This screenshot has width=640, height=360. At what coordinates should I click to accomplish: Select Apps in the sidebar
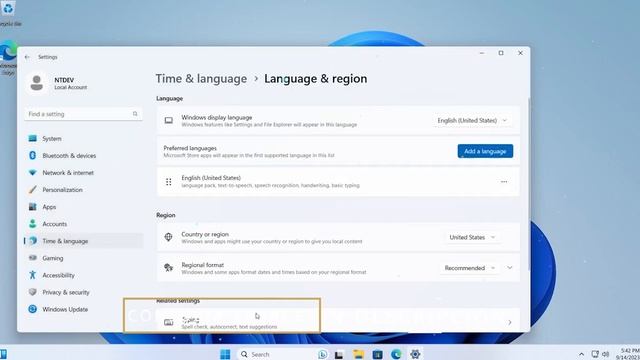coord(84,207)
